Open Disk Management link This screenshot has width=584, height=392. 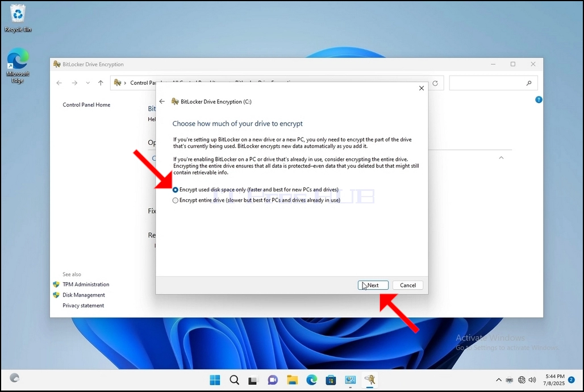tap(84, 295)
